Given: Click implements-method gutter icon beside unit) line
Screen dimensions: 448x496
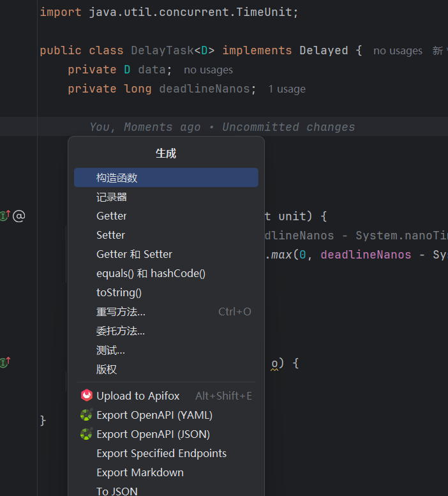Looking at the screenshot, I should [4, 216].
